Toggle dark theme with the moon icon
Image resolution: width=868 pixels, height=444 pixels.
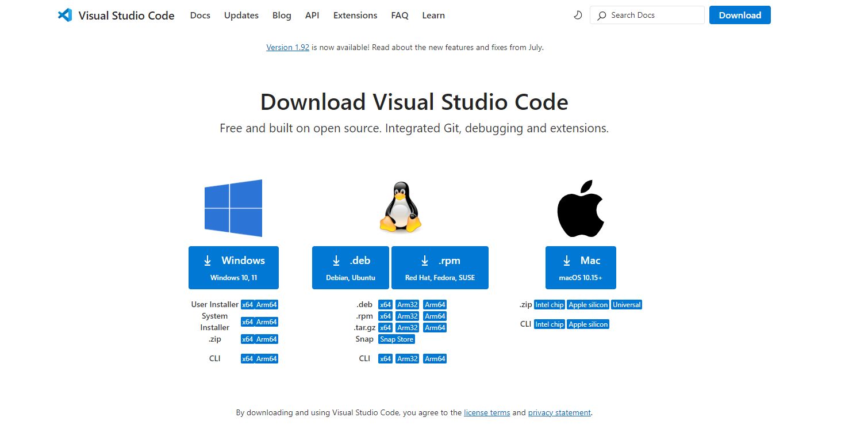click(577, 15)
